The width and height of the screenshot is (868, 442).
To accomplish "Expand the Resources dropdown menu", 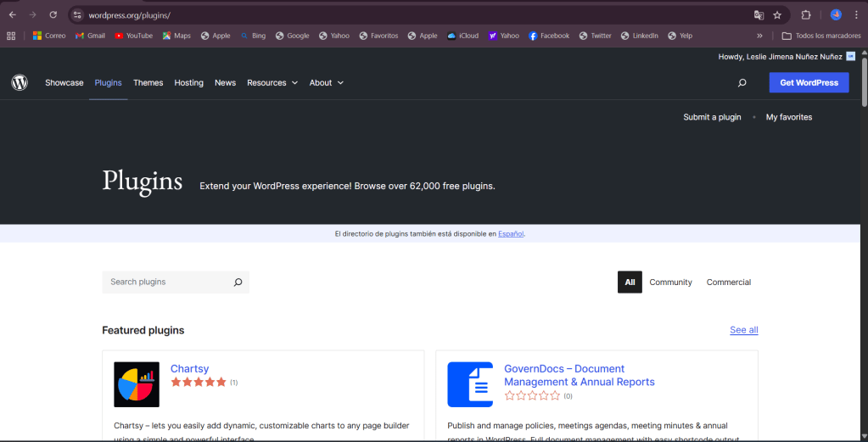I will click(272, 83).
